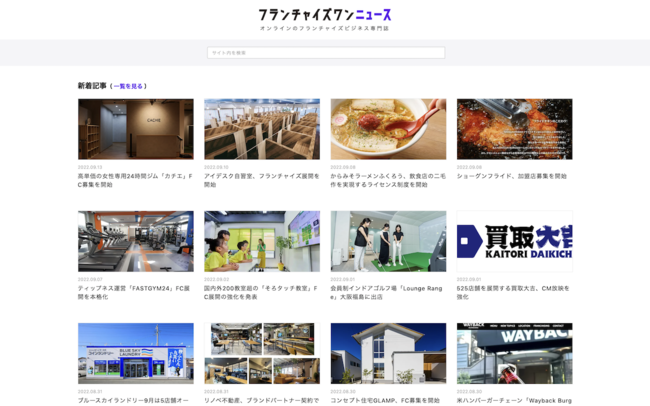The image size is (650, 406).
Task: Open the そろタッチ教室 classroom thumbnail
Action: [262, 241]
